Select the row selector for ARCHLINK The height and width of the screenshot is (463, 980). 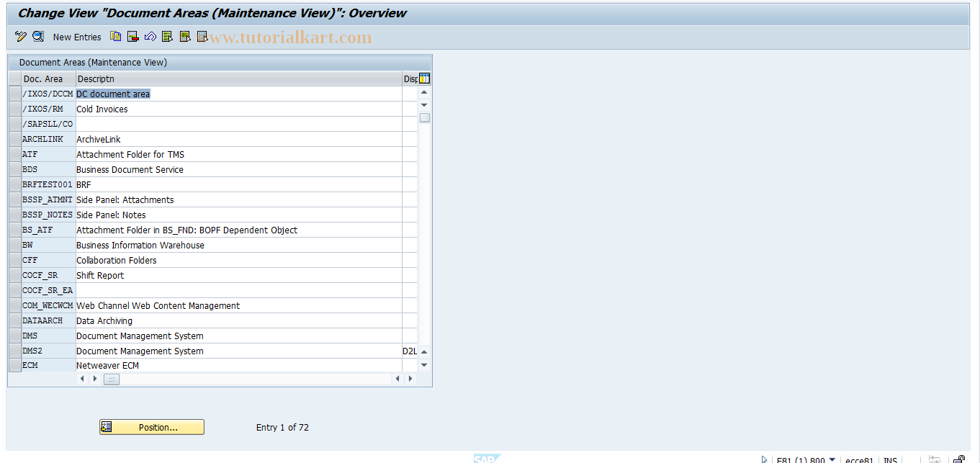[x=15, y=139]
